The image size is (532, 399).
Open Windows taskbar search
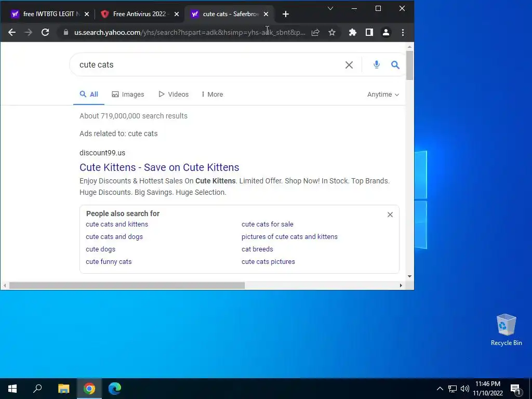37,389
